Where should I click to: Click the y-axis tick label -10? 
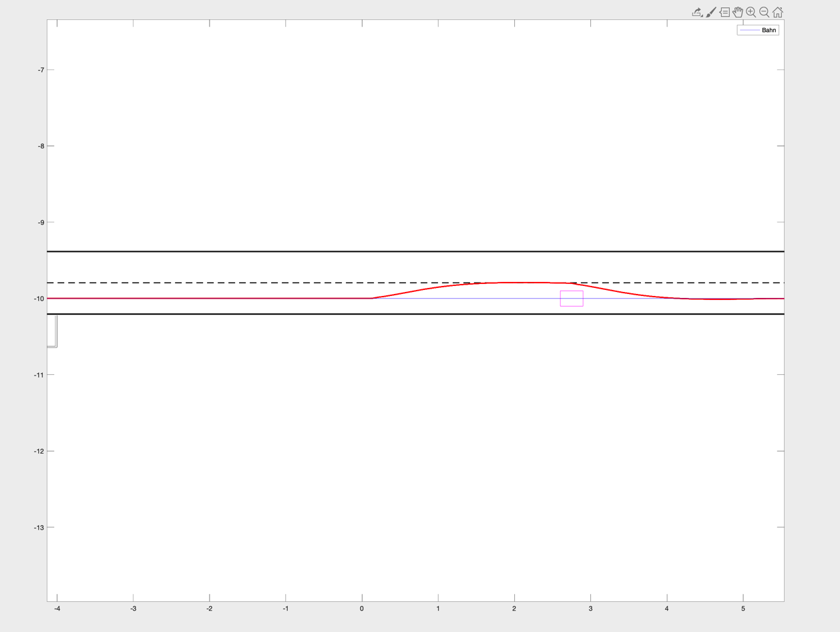tap(38, 299)
